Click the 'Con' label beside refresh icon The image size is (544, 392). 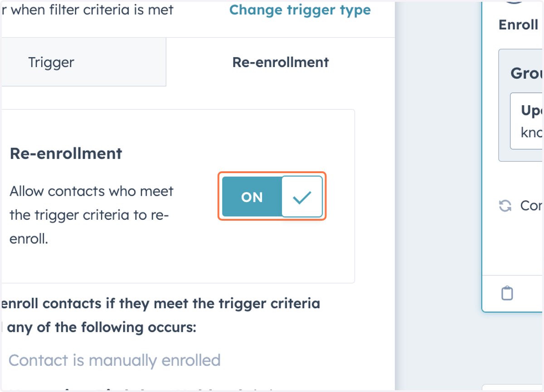coord(531,206)
